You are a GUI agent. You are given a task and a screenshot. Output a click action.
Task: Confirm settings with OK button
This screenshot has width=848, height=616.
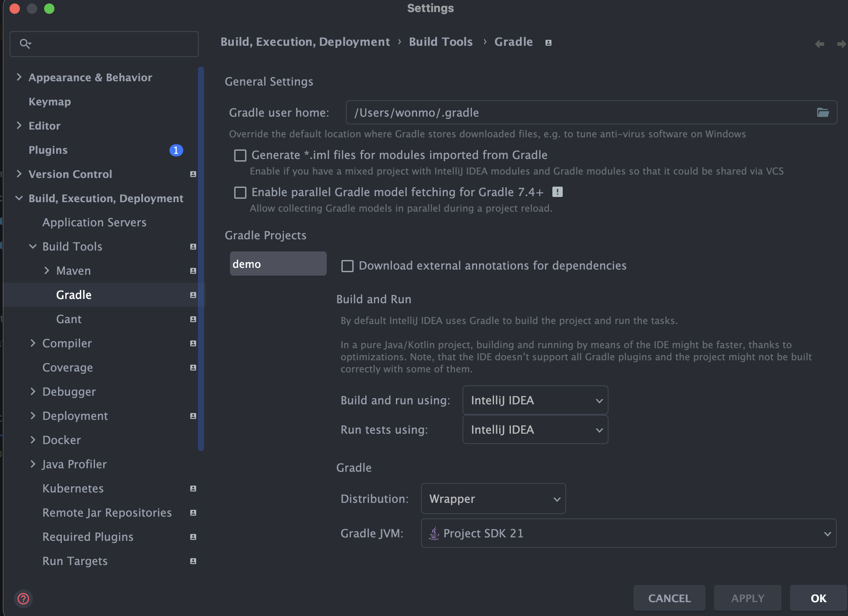coord(819,598)
